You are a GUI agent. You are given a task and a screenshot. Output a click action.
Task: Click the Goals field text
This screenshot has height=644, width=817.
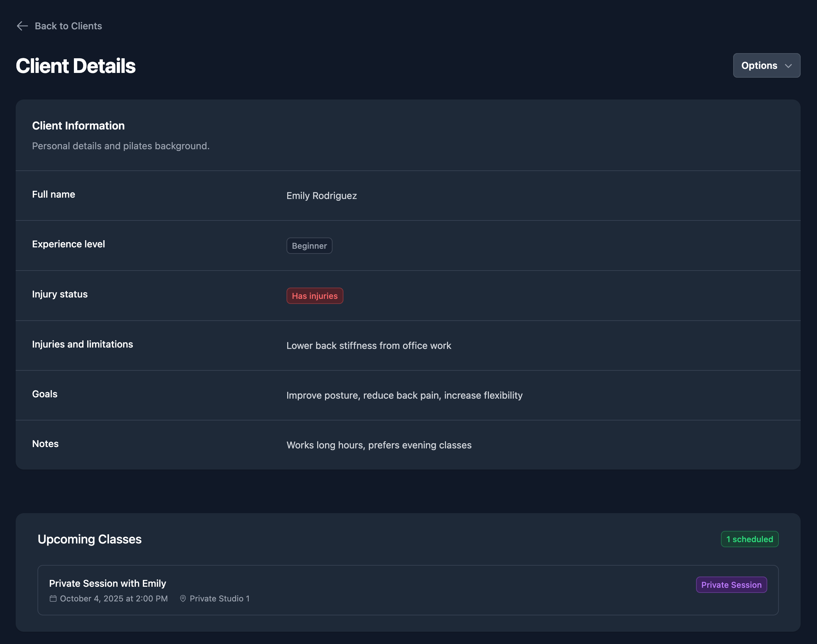(x=404, y=395)
